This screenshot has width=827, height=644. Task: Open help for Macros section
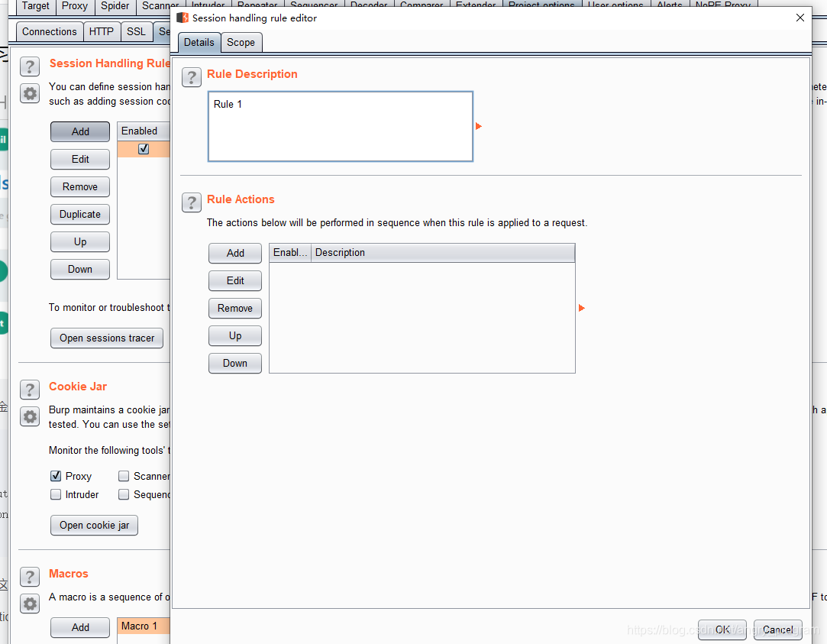coord(30,577)
